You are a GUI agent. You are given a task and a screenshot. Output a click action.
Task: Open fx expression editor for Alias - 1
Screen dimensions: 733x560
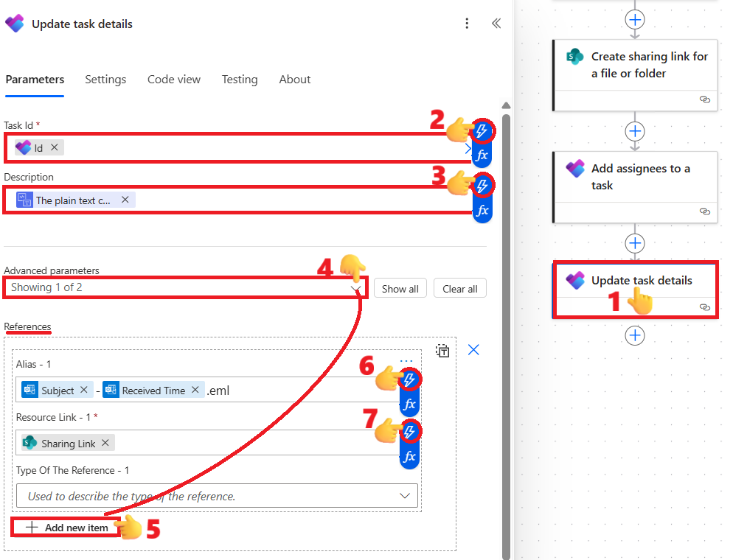(x=410, y=404)
